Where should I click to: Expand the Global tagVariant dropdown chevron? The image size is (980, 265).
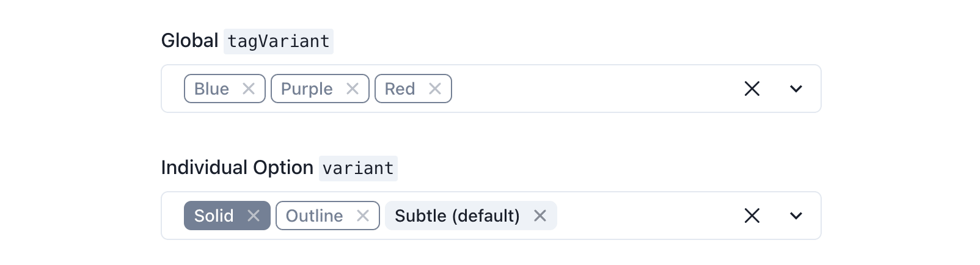795,89
